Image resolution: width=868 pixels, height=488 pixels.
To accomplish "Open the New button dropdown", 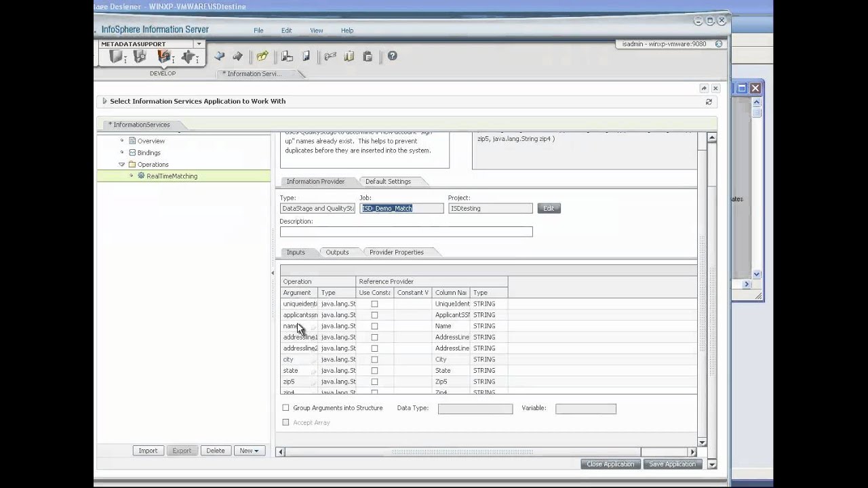I will click(x=248, y=451).
